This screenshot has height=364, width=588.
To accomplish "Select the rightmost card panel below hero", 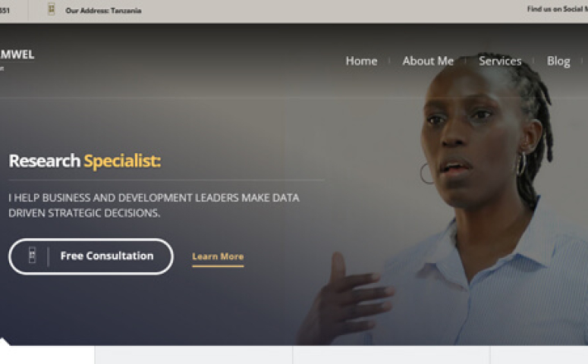I will (539, 355).
